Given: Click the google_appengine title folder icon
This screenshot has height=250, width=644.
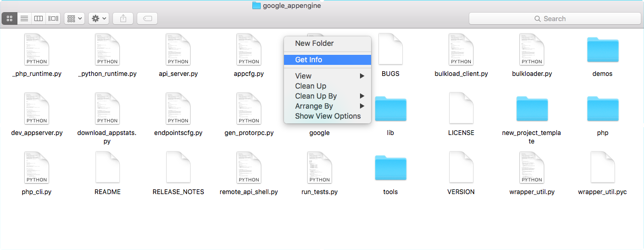Looking at the screenshot, I should 257,5.
